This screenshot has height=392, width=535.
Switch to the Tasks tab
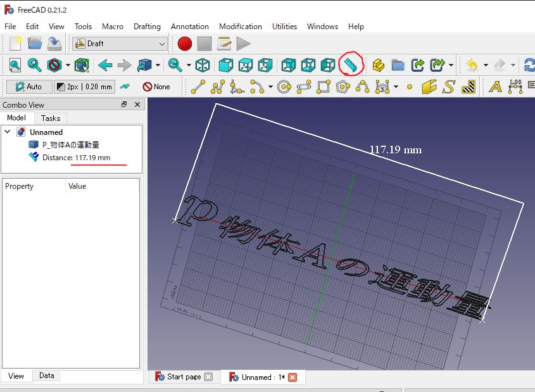(50, 118)
